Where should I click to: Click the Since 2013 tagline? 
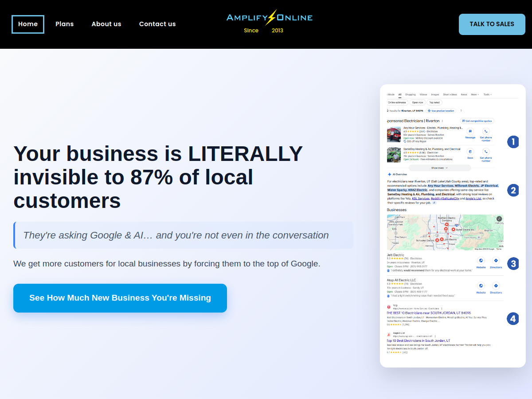click(263, 31)
